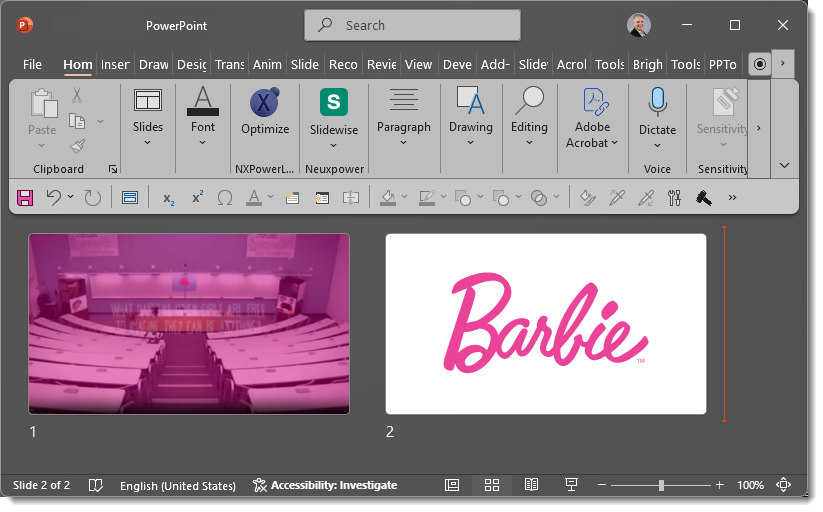Open the Drawing group dropdown
The height and width of the screenshot is (512, 823).
click(x=471, y=116)
